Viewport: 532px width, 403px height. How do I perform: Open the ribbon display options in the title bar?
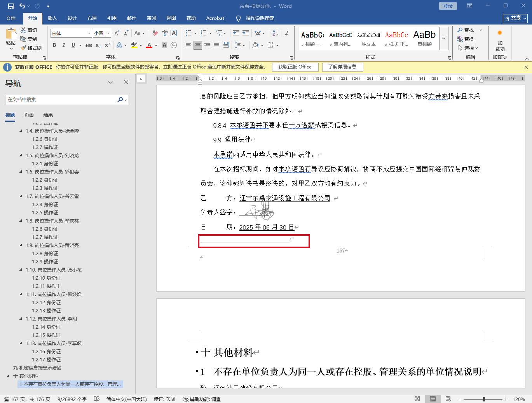point(470,6)
